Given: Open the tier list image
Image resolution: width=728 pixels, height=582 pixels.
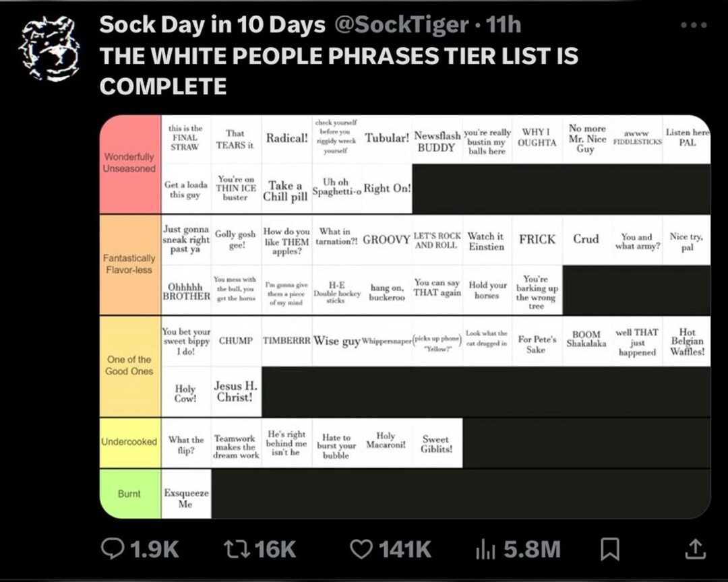Looking at the screenshot, I should click(404, 317).
